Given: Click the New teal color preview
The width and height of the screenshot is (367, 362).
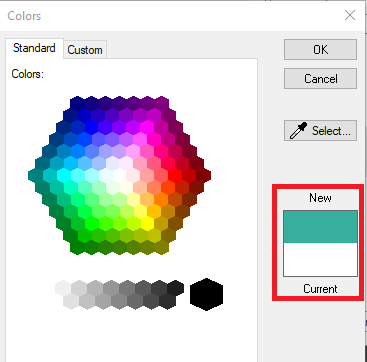Looking at the screenshot, I should pos(320,226).
